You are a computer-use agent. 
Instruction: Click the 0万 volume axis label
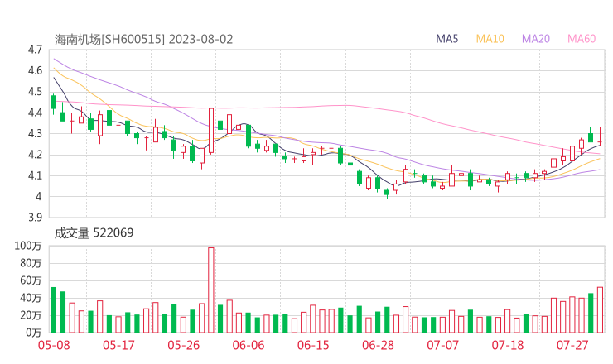coord(33,333)
